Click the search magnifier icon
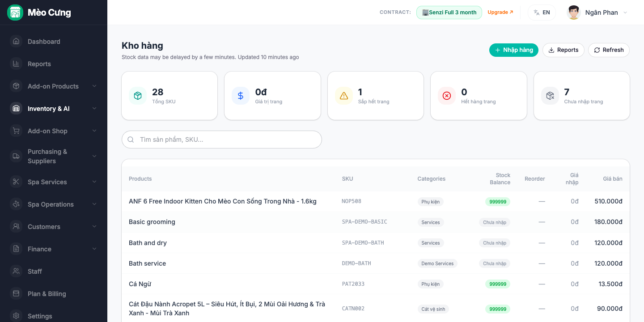This screenshot has width=644, height=322. [x=131, y=140]
